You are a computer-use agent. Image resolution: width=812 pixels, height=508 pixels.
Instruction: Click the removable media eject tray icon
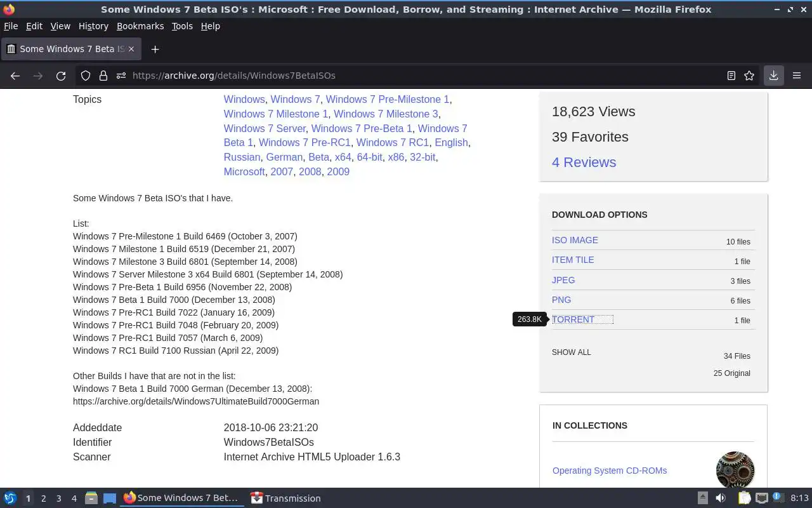tap(703, 498)
